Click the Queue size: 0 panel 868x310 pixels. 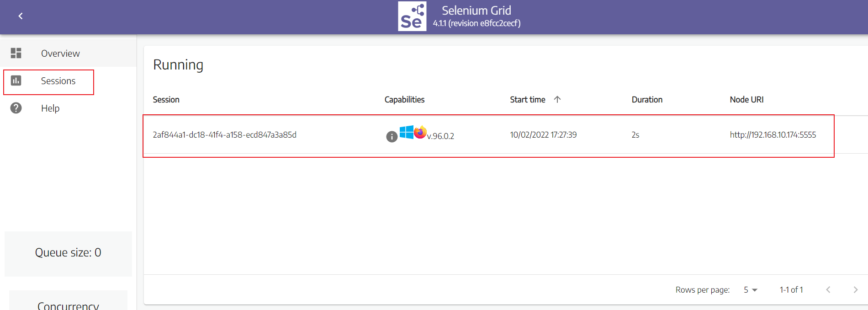68,253
